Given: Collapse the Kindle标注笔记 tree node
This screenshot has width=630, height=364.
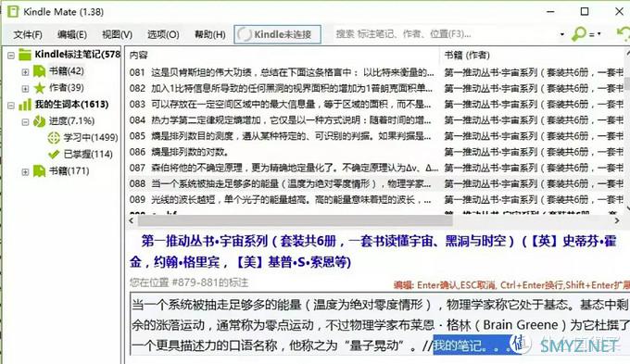Looking at the screenshot, I should pyautogui.click(x=11, y=55).
